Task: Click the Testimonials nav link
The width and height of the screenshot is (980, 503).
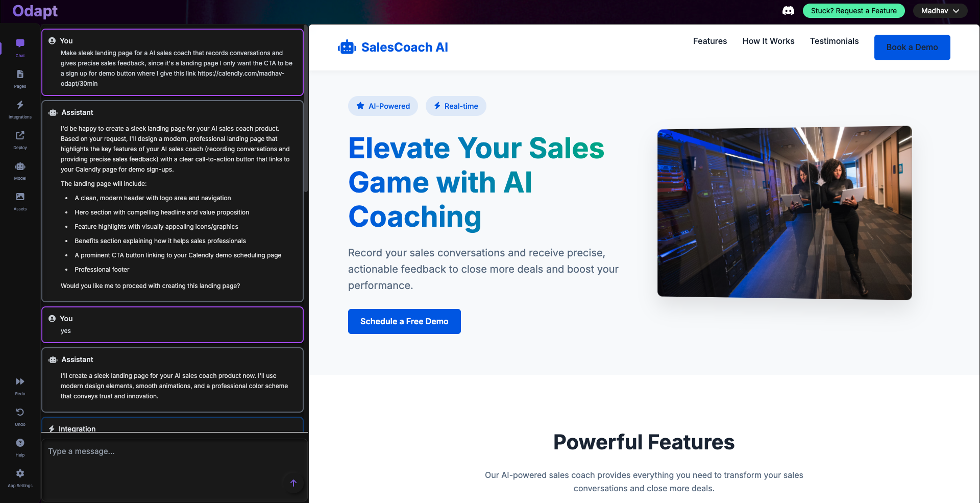Action: coord(834,41)
